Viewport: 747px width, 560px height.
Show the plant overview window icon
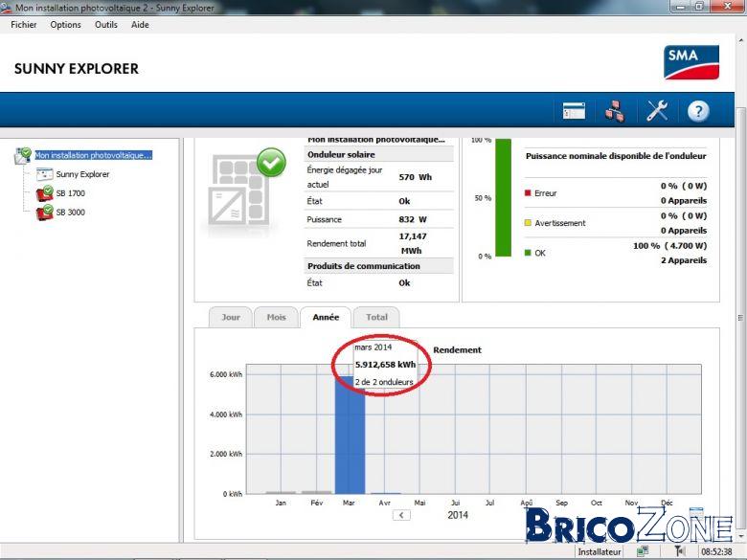click(x=574, y=111)
